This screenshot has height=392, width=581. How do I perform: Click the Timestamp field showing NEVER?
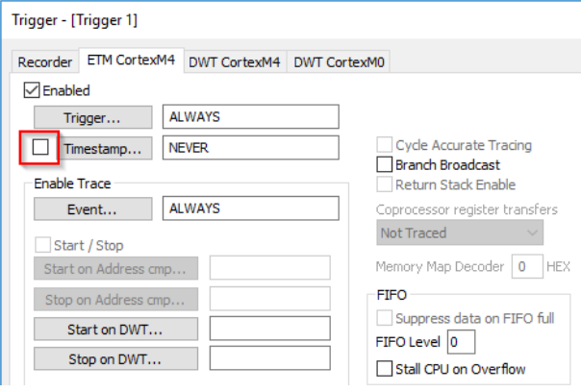point(250,149)
